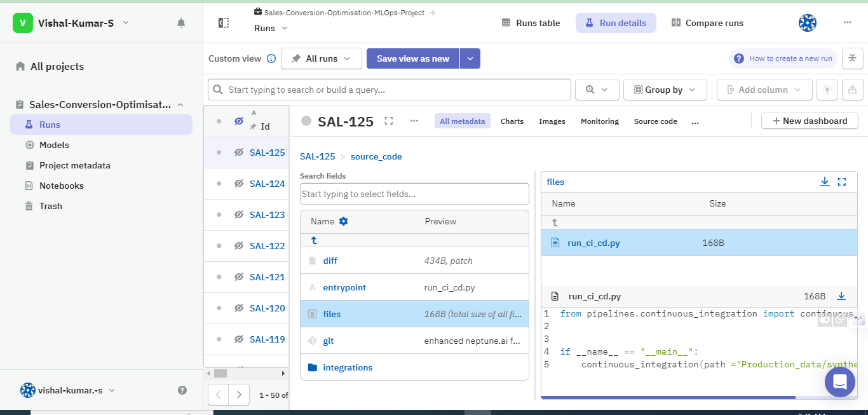Toggle visibility of run SAL-123
The image size is (868, 415).
coord(239,215)
